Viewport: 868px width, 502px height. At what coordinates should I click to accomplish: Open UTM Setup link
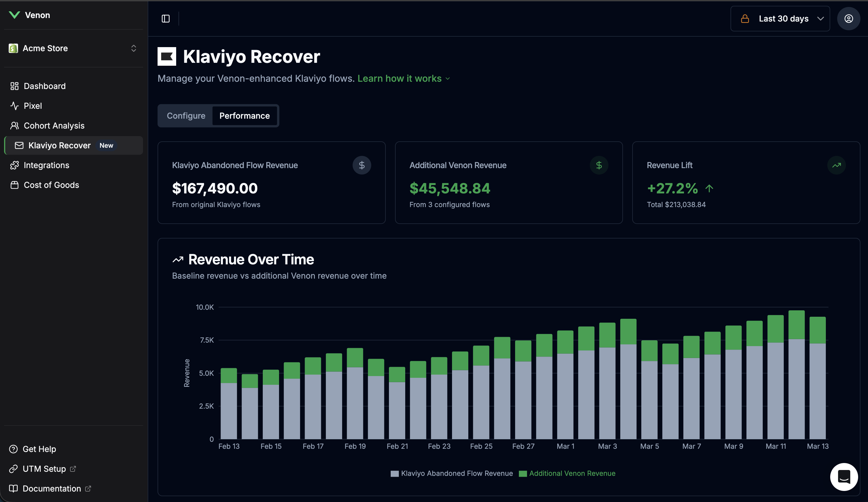tap(44, 469)
